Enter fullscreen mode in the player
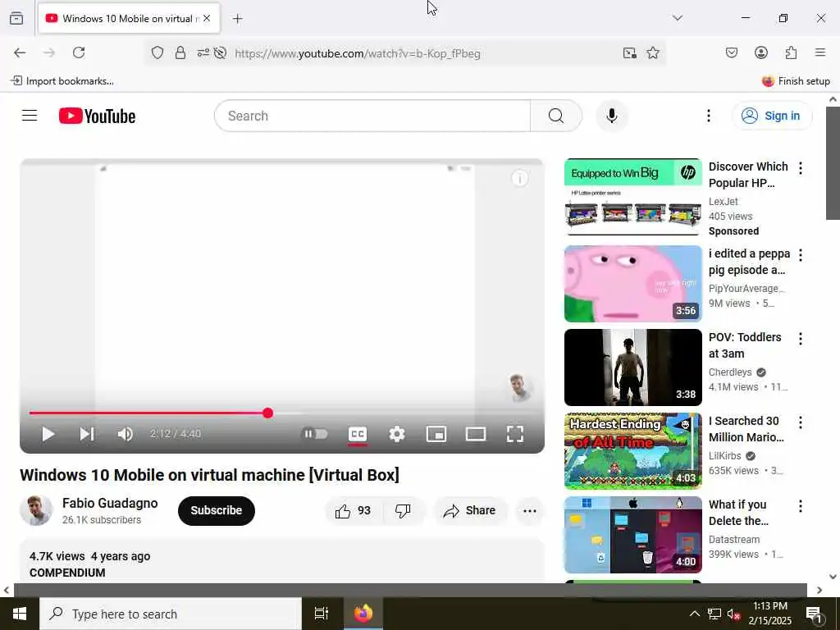Image resolution: width=840 pixels, height=630 pixels. click(x=515, y=434)
